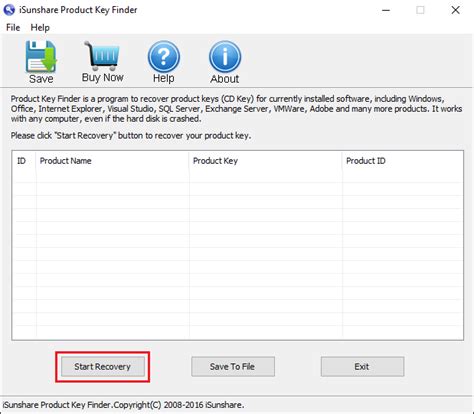Image resolution: width=474 pixels, height=414 pixels.
Task: Click the Exit button
Action: pos(362,367)
